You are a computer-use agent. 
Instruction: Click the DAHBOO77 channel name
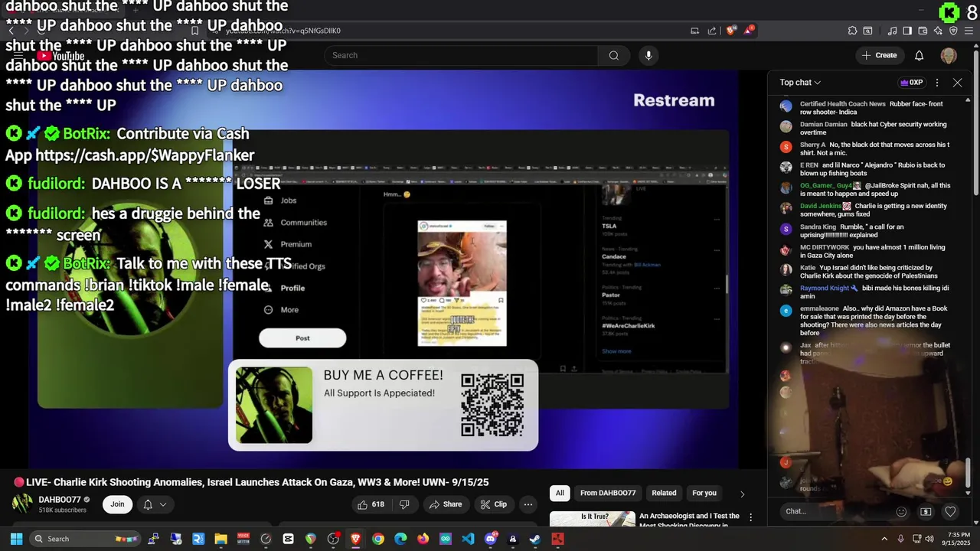60,500
